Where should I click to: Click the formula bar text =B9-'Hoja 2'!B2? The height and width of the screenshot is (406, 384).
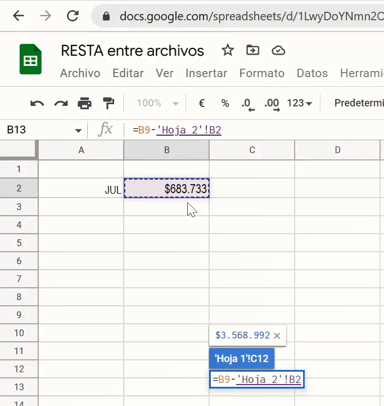[177, 130]
